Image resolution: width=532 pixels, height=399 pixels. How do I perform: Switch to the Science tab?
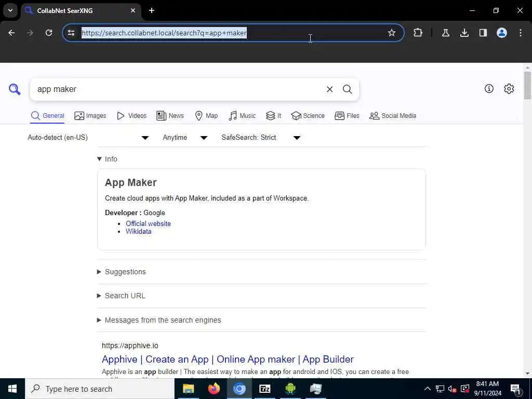tap(308, 116)
